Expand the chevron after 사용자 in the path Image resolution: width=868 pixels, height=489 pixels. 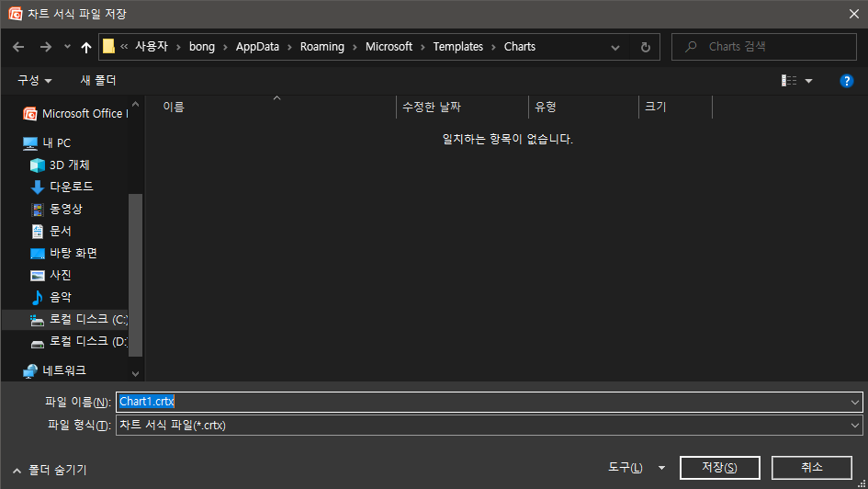pos(178,47)
